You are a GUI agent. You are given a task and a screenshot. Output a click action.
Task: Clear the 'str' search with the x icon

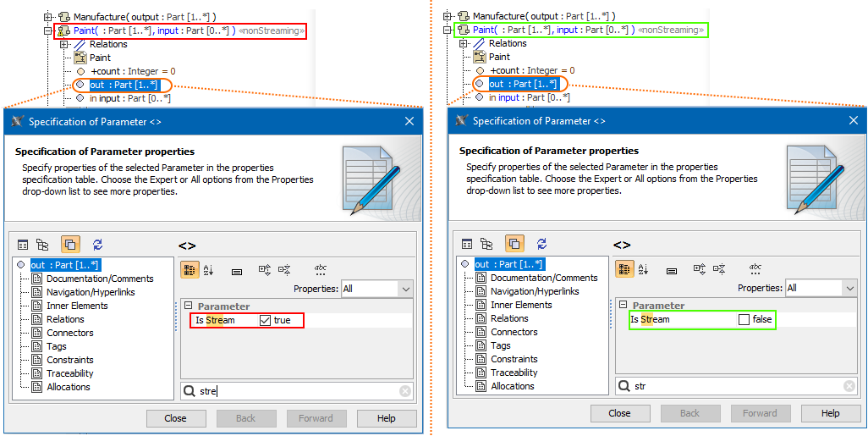tap(849, 386)
